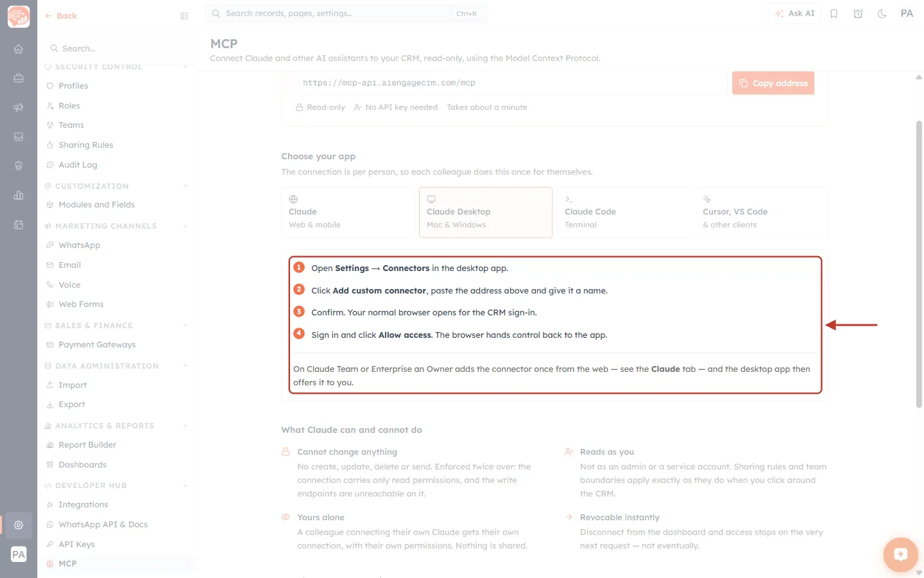Open the megaphone marketing icon in left rail

point(19,107)
